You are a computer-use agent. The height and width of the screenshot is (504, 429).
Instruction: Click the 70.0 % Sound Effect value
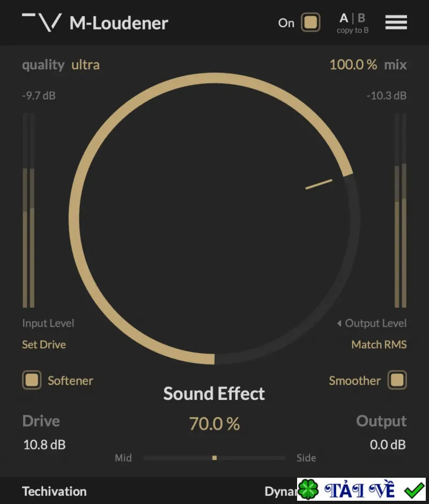coord(214,424)
